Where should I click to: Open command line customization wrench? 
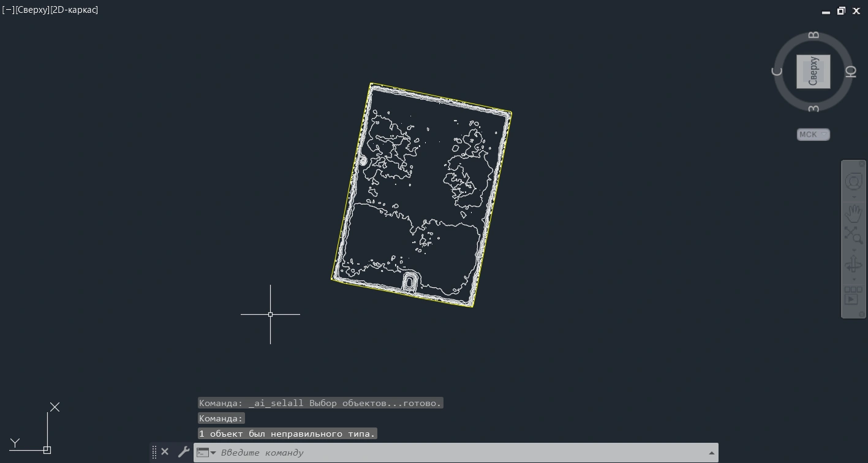(183, 452)
